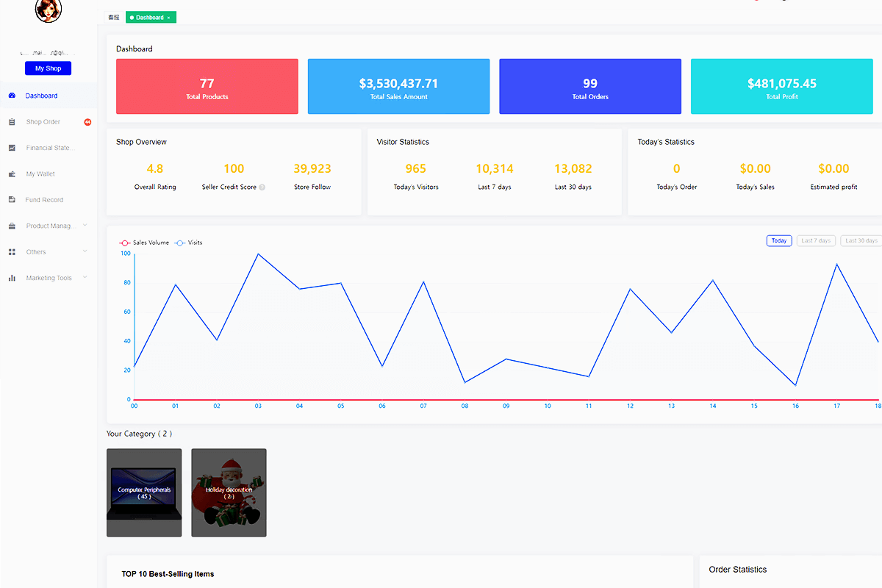Click the Marketing Tools bar chart icon
The width and height of the screenshot is (882, 588).
point(12,278)
